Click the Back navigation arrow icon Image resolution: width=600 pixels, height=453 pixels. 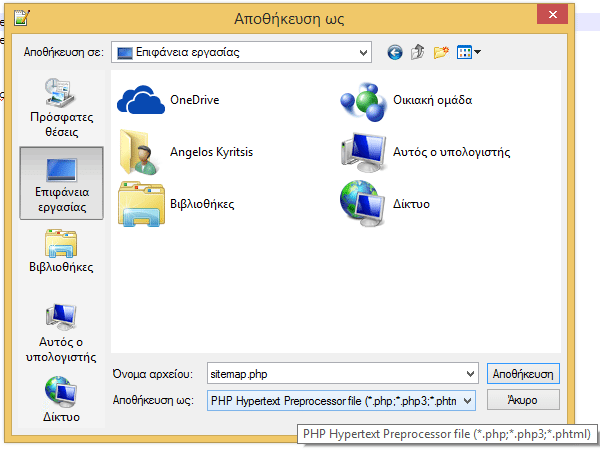point(394,51)
